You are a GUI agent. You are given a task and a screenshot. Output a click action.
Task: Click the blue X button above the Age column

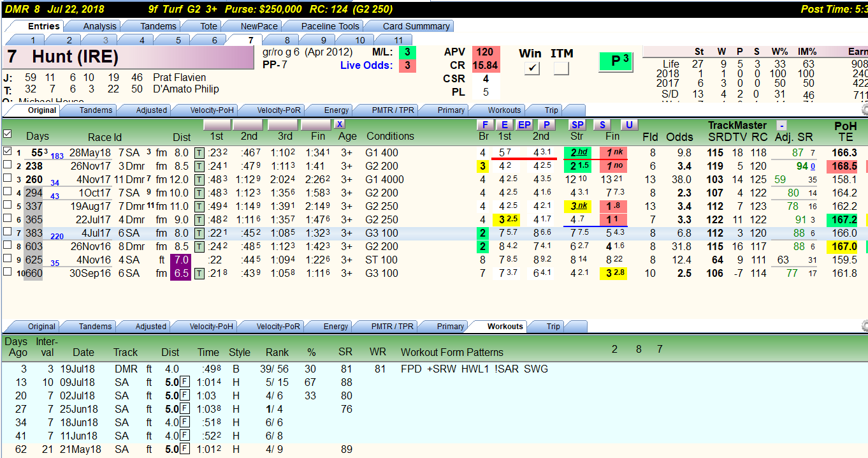coord(340,124)
